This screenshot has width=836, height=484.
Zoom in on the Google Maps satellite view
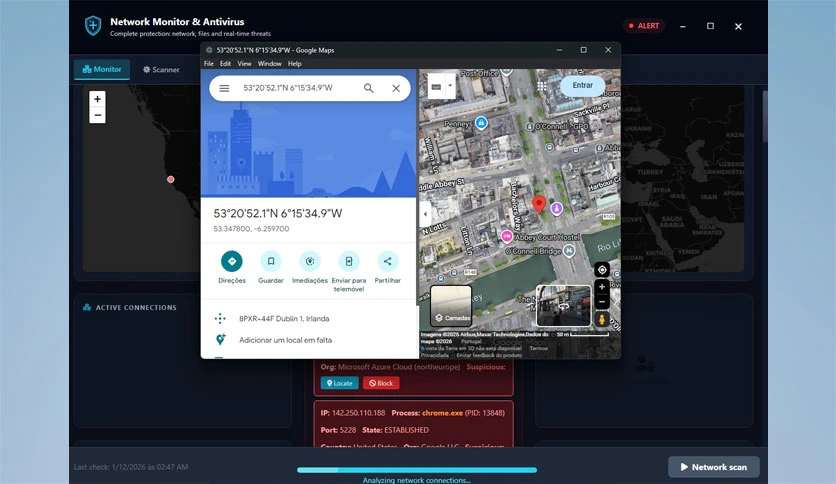coord(602,287)
